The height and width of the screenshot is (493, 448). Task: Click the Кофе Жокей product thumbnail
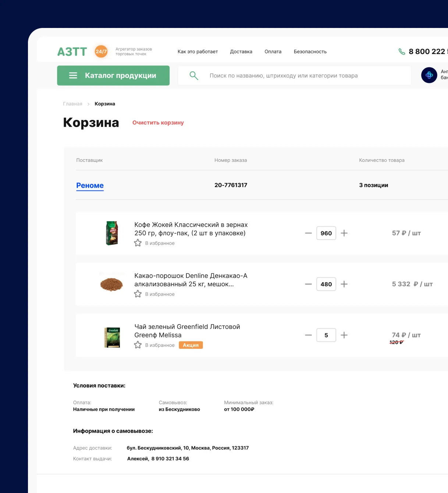[x=112, y=233]
